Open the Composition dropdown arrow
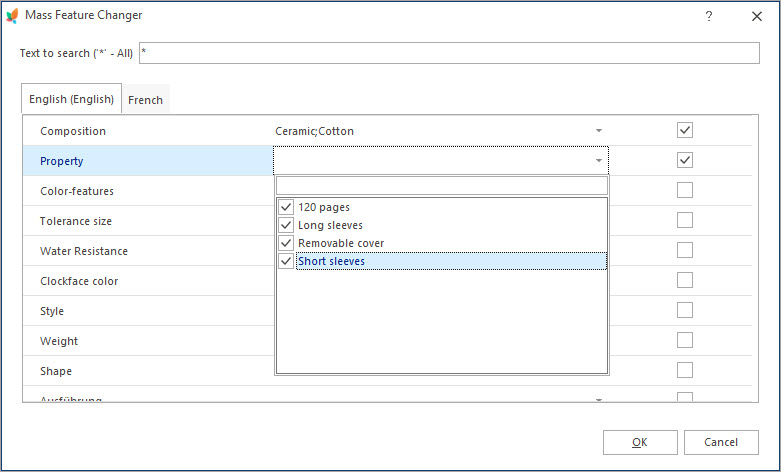 click(599, 131)
